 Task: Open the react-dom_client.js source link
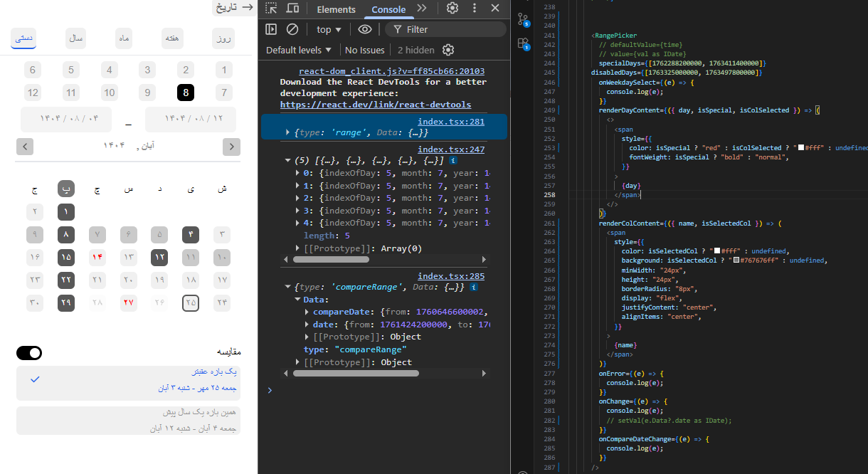click(392, 71)
